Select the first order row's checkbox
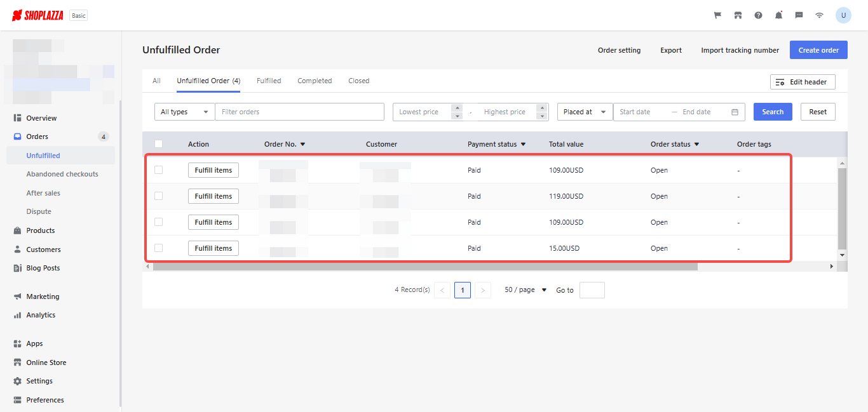The width and height of the screenshot is (868, 412). coord(159,170)
